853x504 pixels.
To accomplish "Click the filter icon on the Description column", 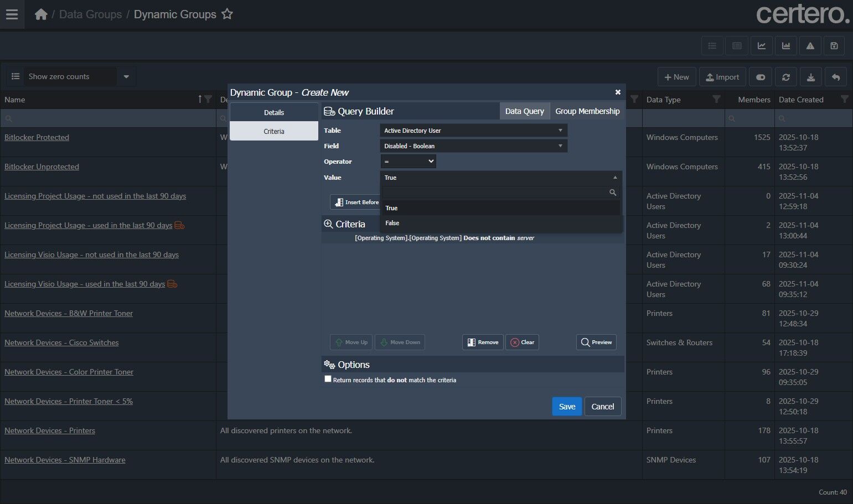I will [x=634, y=100].
